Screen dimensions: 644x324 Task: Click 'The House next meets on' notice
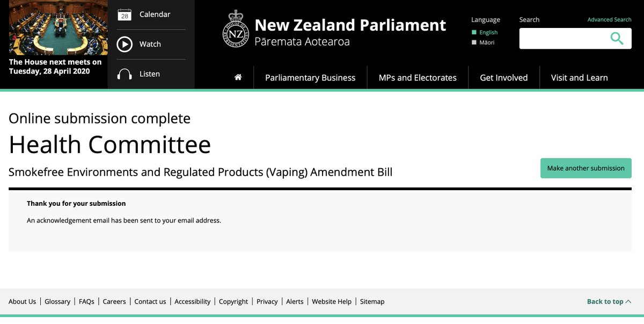point(55,67)
